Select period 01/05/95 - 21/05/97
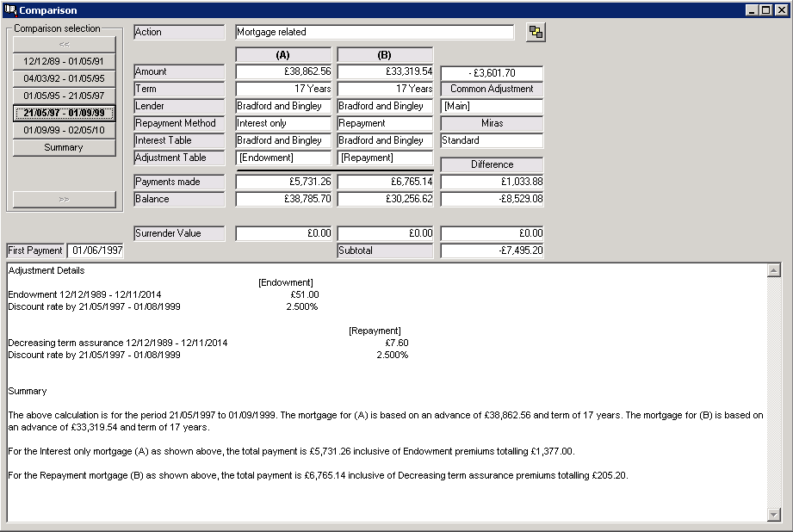 pos(64,96)
